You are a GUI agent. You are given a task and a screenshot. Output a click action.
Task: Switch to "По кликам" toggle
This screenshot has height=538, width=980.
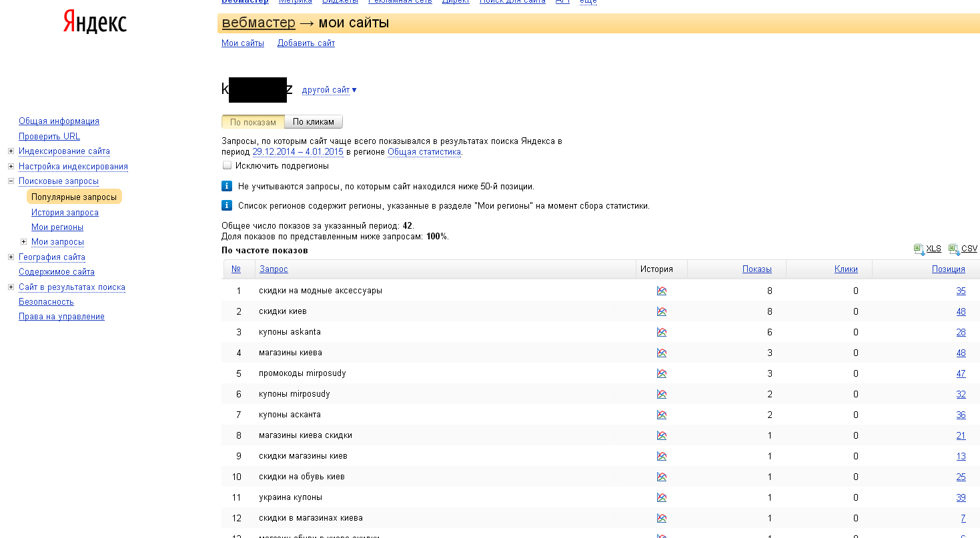pos(314,122)
